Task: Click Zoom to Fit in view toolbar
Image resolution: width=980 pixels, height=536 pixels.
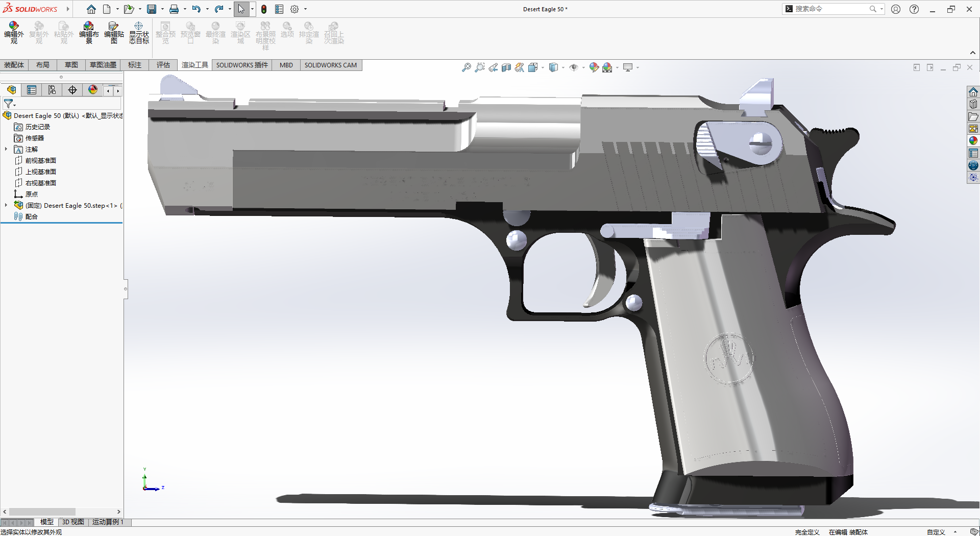Action: [467, 67]
